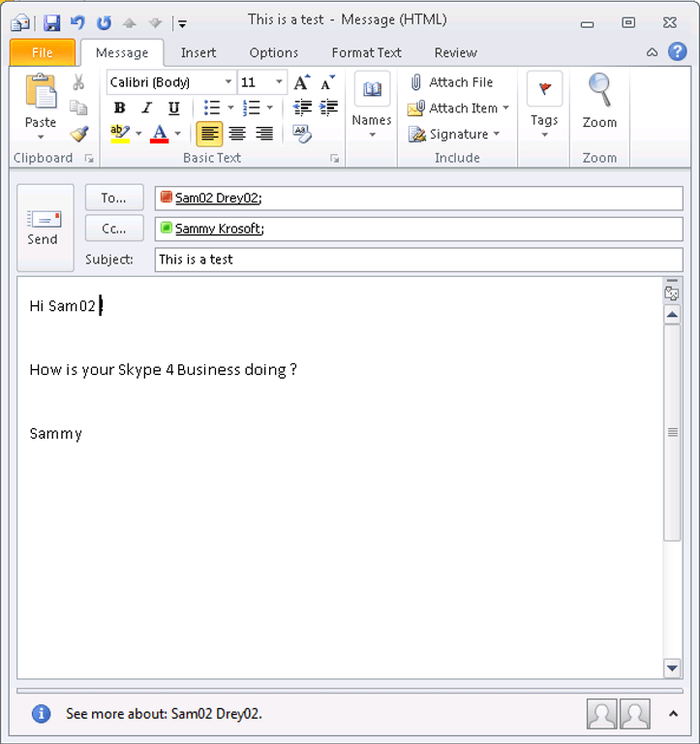The image size is (700, 744).
Task: Click first contact photo in People Pane
Action: pos(602,714)
